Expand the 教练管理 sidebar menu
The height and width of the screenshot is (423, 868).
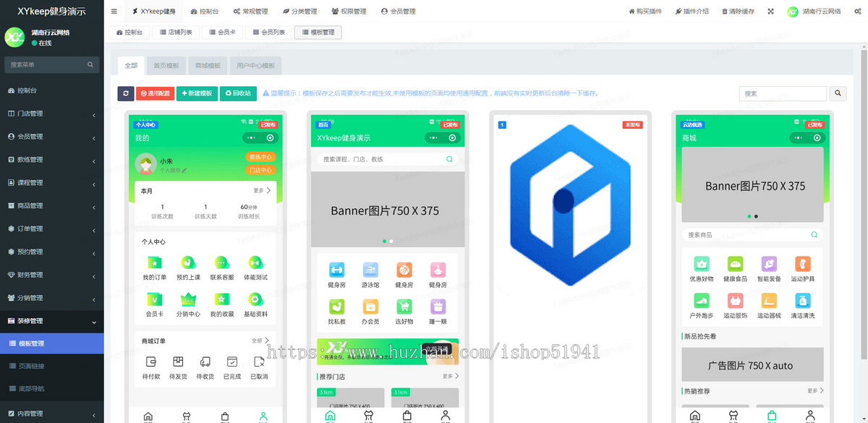(52, 160)
